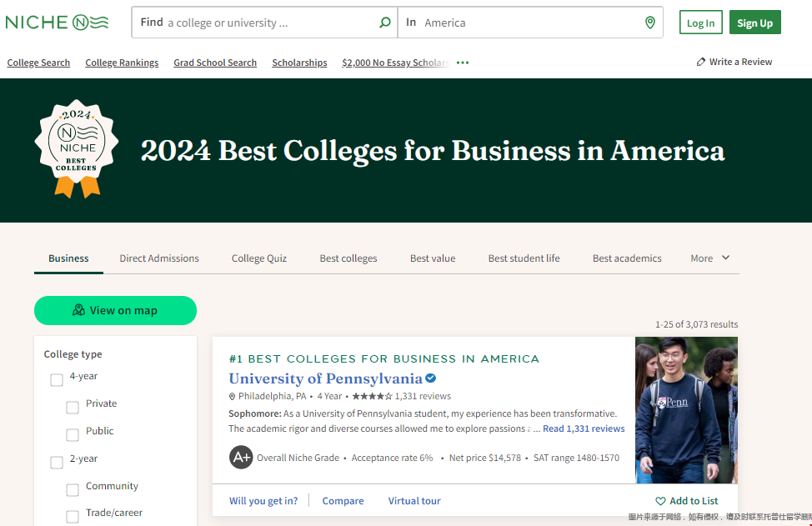Viewport: 812px width, 526px height.
Task: Click the pencil icon beside Write a Review
Action: (700, 63)
